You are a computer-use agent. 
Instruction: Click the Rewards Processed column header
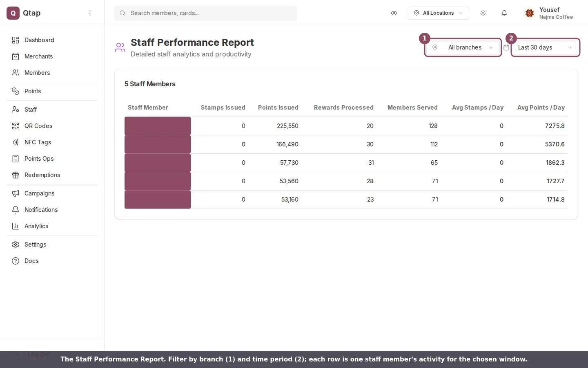click(344, 108)
